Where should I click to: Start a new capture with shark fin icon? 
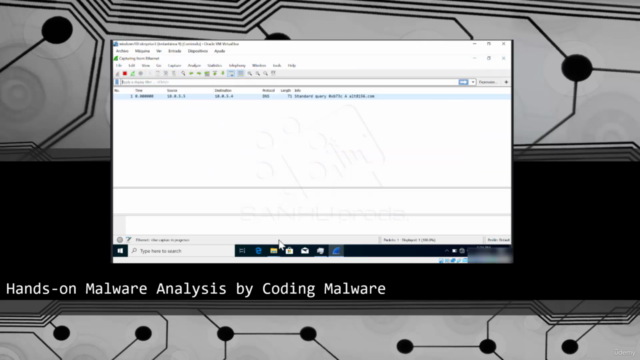[x=117, y=73]
